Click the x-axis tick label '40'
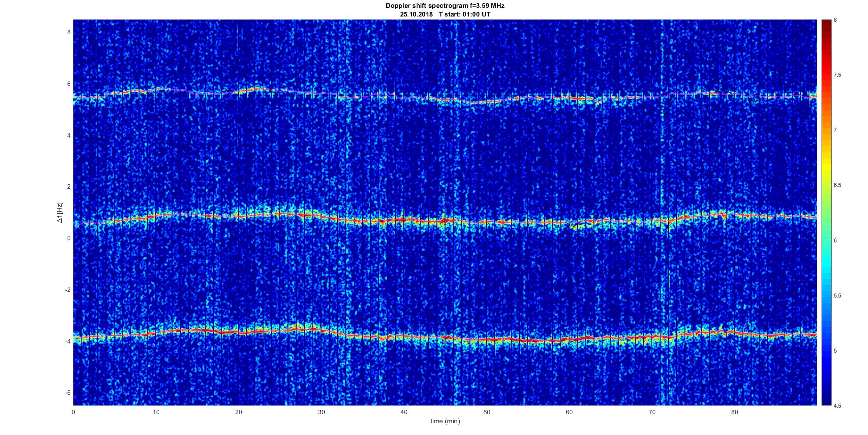The image size is (868, 435). coord(404,412)
